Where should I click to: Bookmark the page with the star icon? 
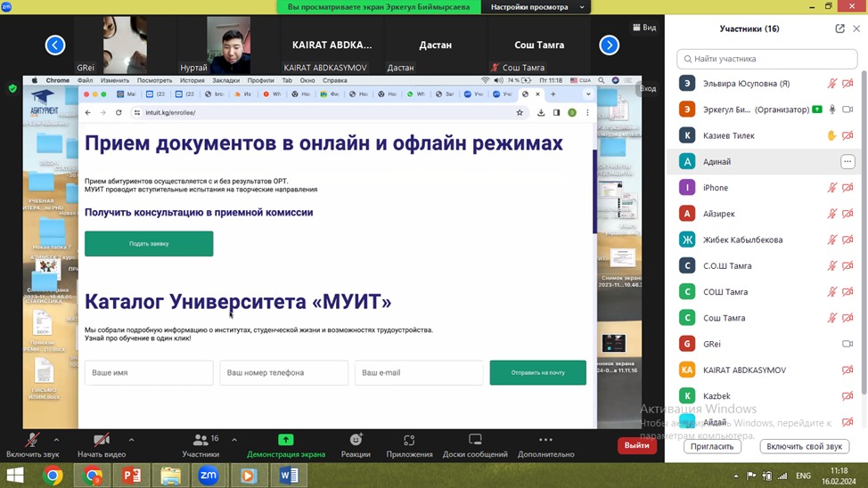point(520,112)
